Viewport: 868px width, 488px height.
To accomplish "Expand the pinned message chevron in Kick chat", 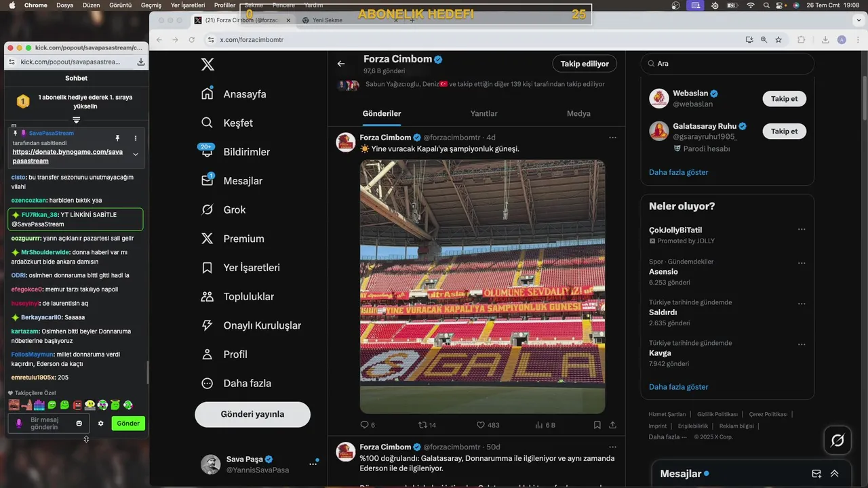I will point(135,155).
